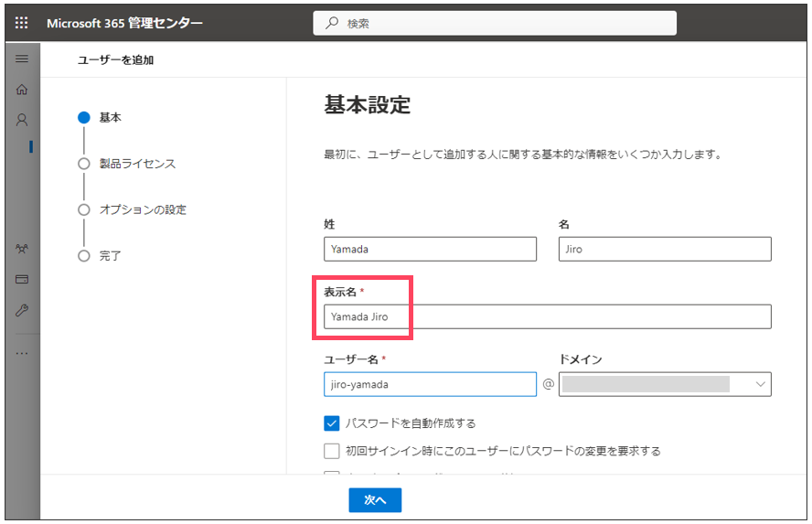This screenshot has width=812, height=524.
Task: Go to Home via the house icon
Action: pyautogui.click(x=22, y=90)
